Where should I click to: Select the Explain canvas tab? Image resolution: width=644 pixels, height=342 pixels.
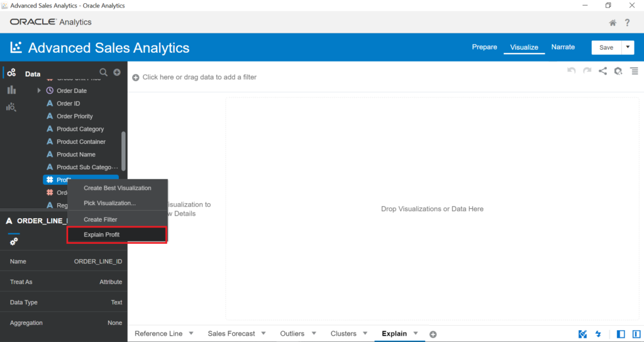pyautogui.click(x=394, y=333)
